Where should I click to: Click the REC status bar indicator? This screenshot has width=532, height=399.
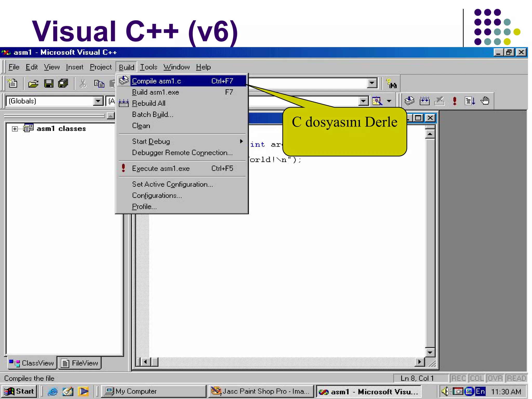459,378
